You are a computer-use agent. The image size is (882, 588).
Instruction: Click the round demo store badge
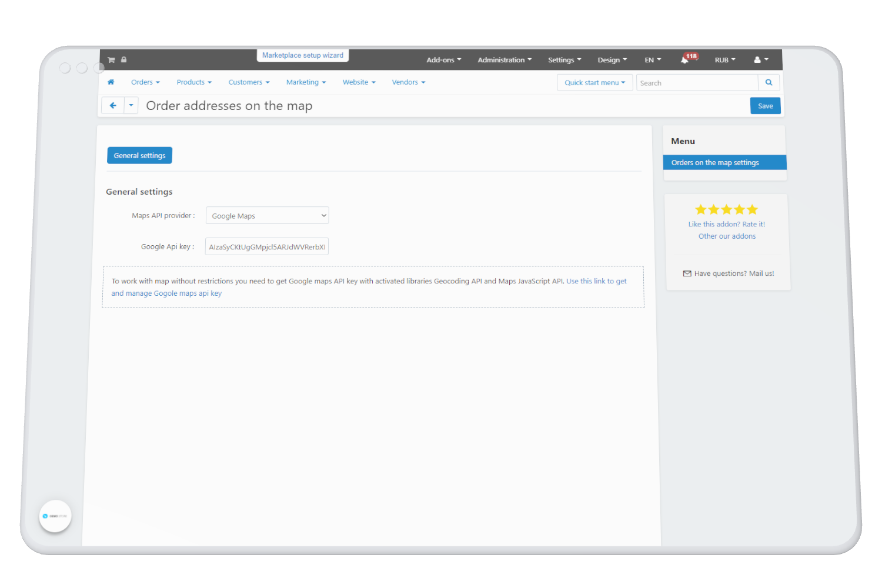click(55, 516)
